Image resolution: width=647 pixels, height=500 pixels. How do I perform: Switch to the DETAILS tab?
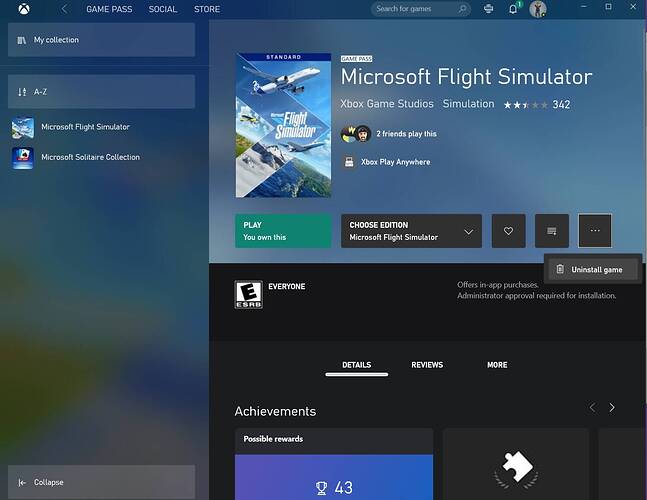tap(357, 365)
